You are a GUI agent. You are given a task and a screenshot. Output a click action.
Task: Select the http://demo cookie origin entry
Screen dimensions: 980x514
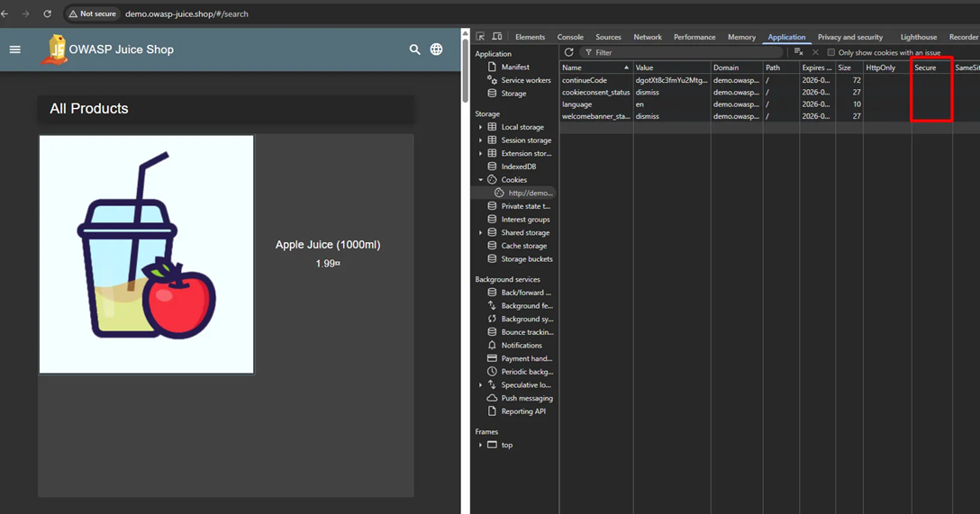click(530, 193)
